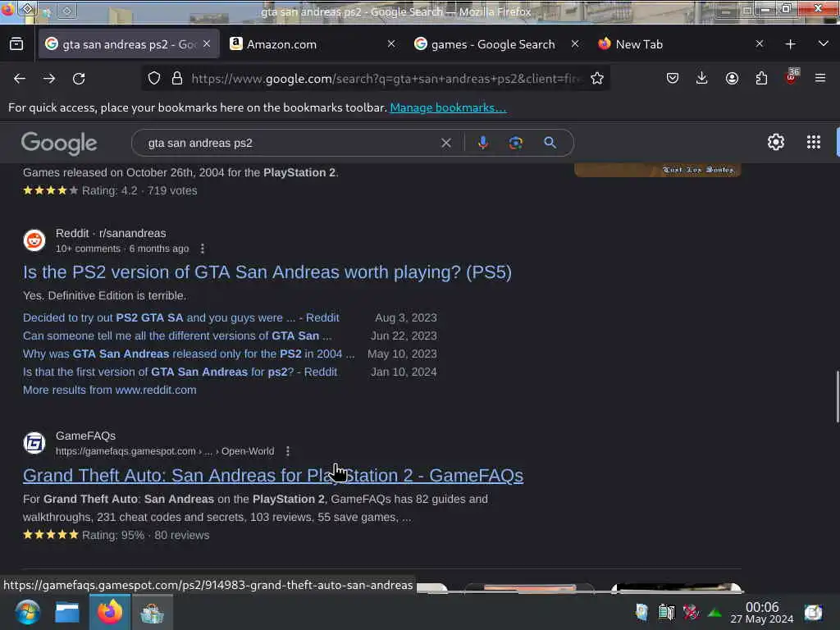Image resolution: width=840 pixels, height=630 pixels.
Task: Go back with the browser back arrow
Action: 20,79
